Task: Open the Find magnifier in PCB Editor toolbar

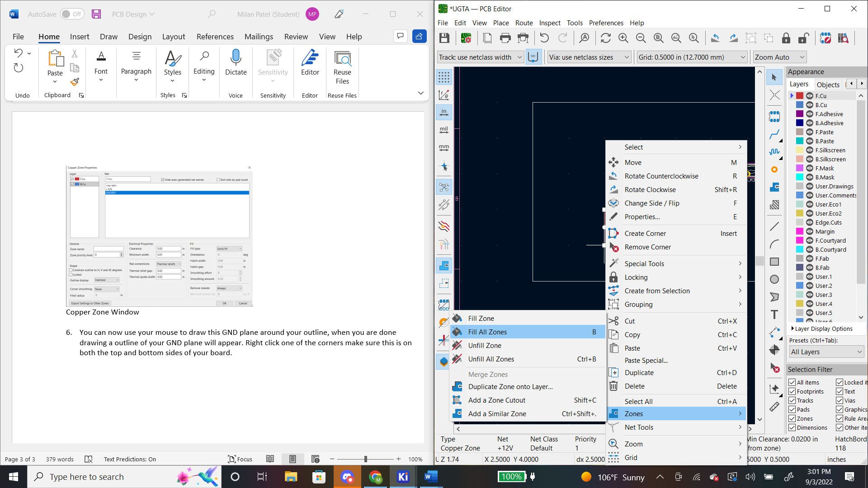Action: tap(584, 38)
